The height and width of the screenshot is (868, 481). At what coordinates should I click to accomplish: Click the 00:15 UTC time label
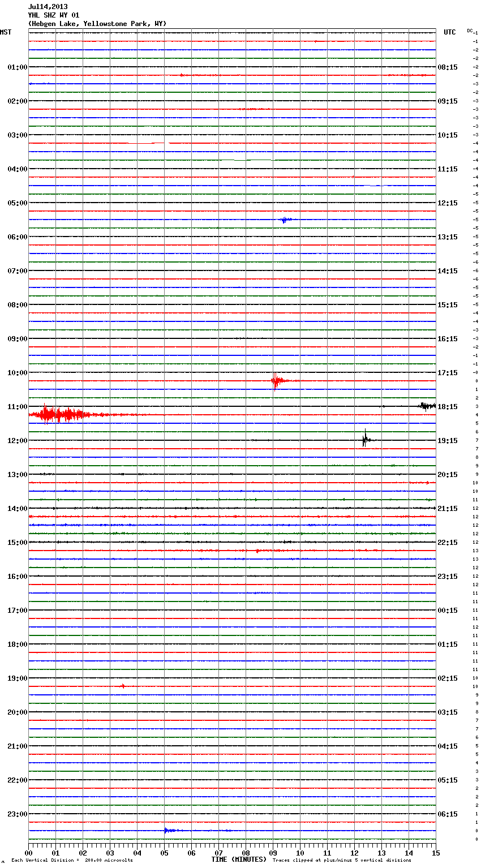click(x=448, y=611)
